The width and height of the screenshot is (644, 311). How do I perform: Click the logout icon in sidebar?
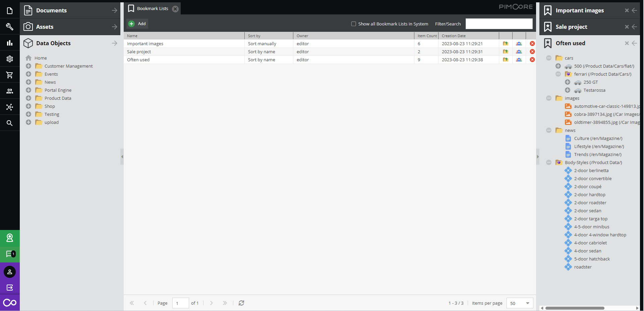coord(10,288)
